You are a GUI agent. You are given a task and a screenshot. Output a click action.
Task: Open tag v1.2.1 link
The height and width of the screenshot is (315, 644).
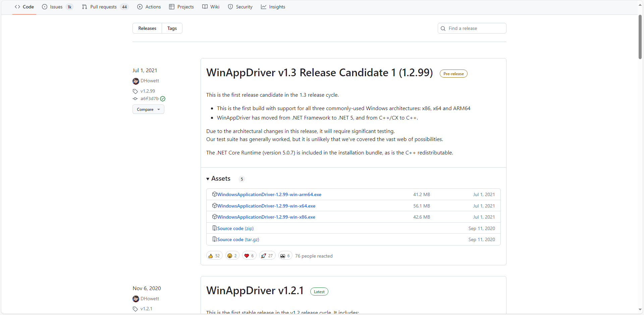[146, 309]
